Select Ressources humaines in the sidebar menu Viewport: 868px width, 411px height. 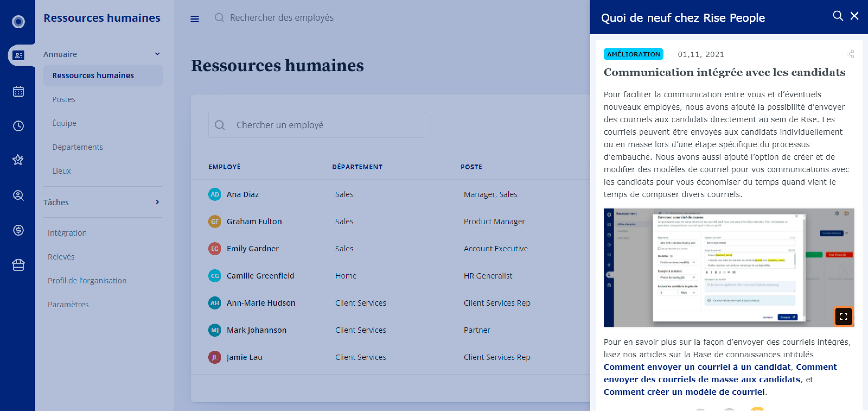coord(103,75)
